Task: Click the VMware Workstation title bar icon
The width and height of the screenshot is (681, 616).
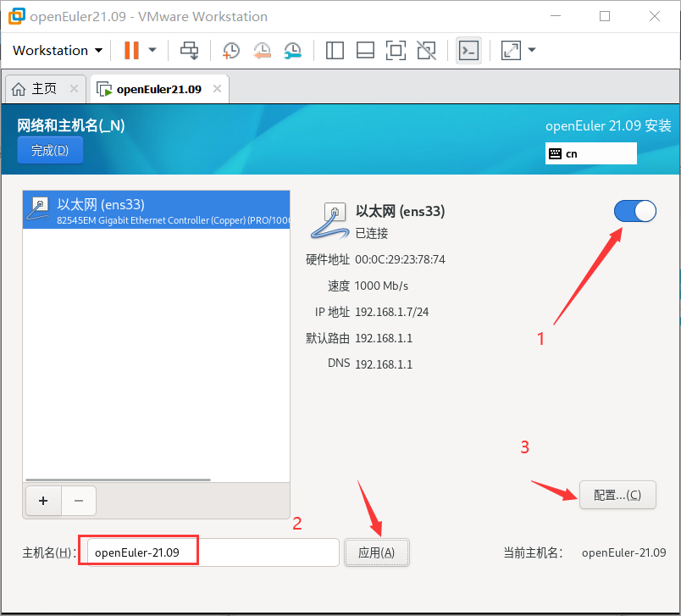Action: point(16,16)
